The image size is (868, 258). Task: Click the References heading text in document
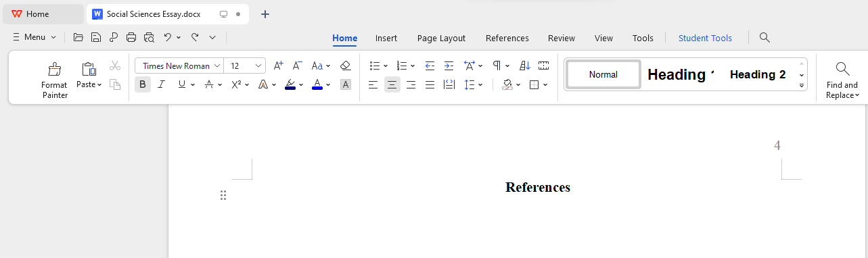tap(538, 187)
